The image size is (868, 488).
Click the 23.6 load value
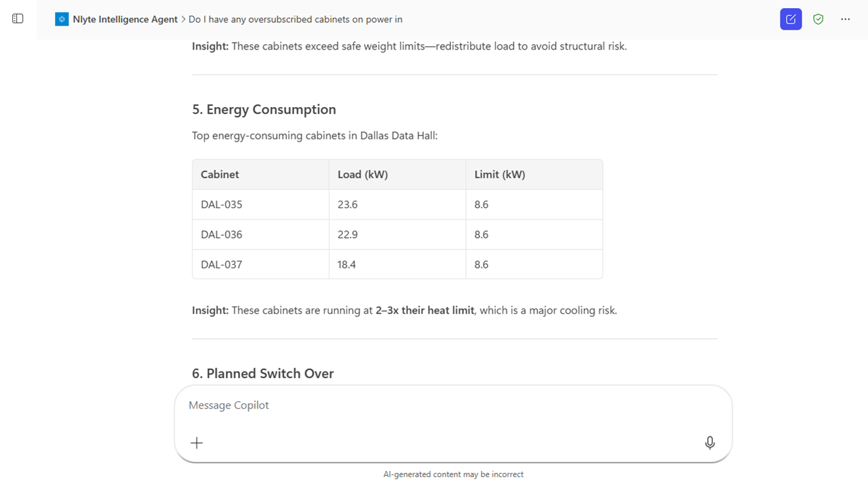point(348,204)
